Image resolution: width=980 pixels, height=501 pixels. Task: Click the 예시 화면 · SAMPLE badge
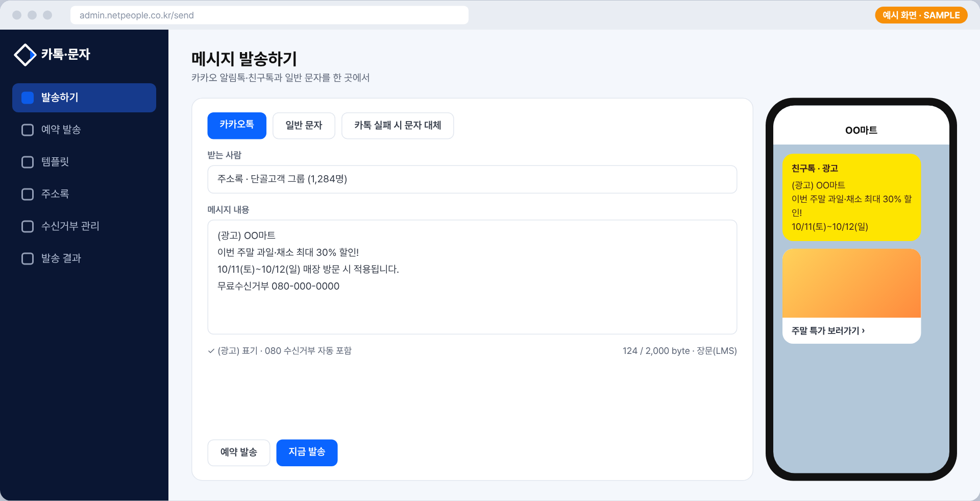pyautogui.click(x=921, y=15)
